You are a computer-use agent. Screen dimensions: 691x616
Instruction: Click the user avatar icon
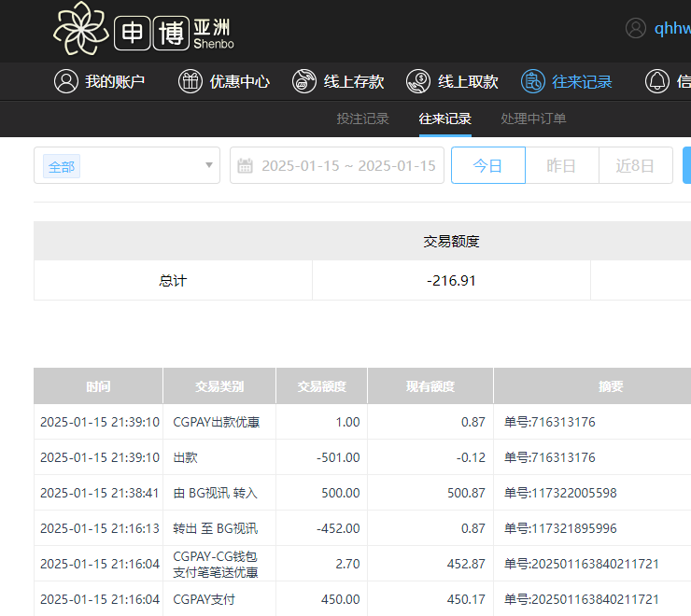pos(636,28)
